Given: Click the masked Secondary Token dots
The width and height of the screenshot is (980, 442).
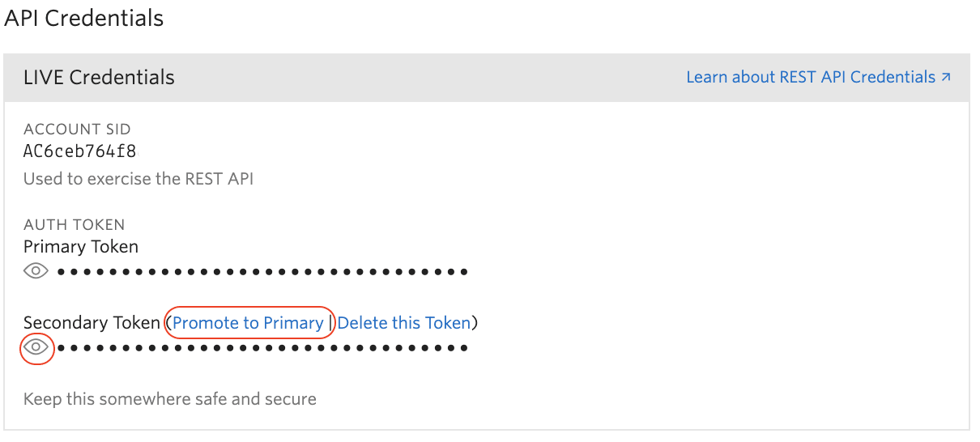Looking at the screenshot, I should pyautogui.click(x=263, y=349).
